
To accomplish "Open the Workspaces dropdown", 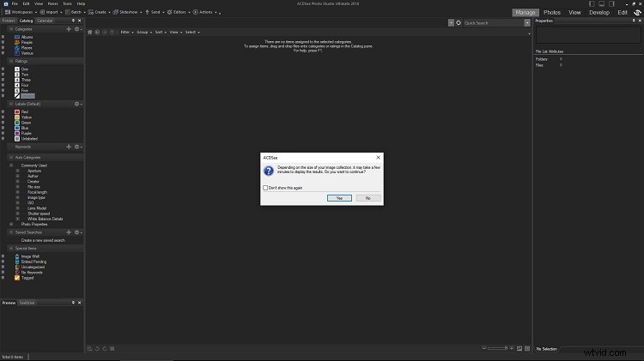I will tap(21, 12).
